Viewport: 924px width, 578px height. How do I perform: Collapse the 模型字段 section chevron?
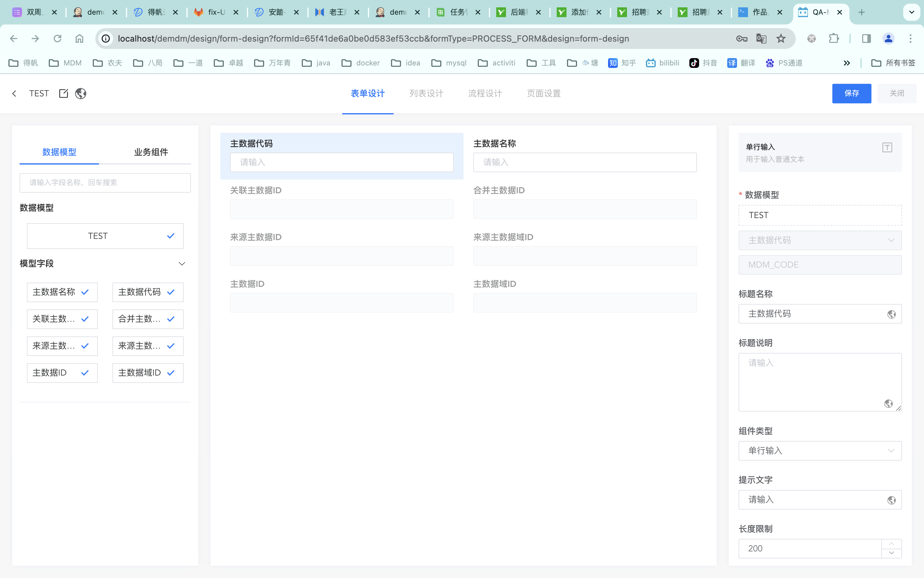[x=182, y=263]
